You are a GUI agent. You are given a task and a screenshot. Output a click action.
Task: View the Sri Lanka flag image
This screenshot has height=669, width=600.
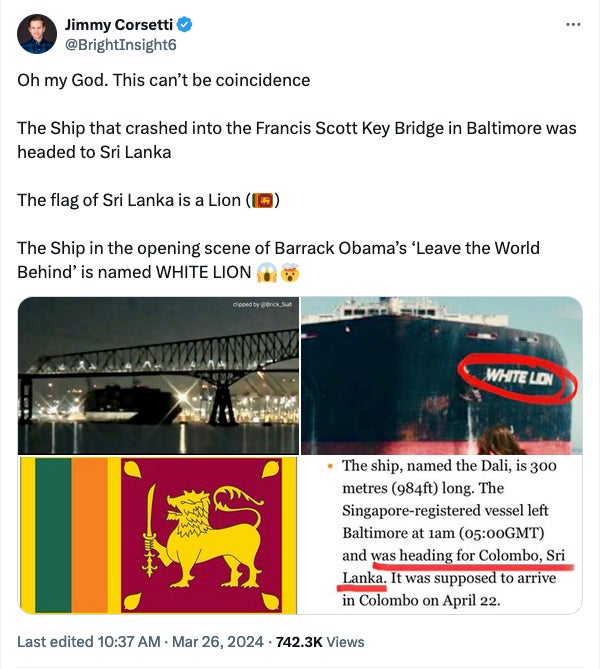tap(158, 534)
